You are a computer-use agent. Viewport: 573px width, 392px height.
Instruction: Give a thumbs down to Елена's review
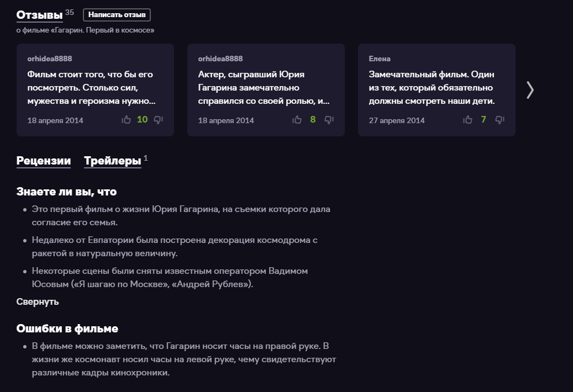click(499, 119)
